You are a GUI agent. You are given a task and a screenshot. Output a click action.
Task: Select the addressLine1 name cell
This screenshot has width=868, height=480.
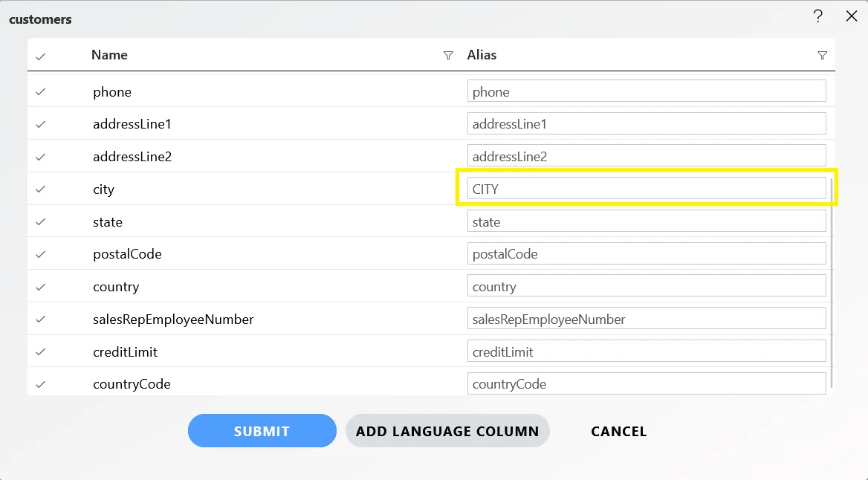click(132, 124)
